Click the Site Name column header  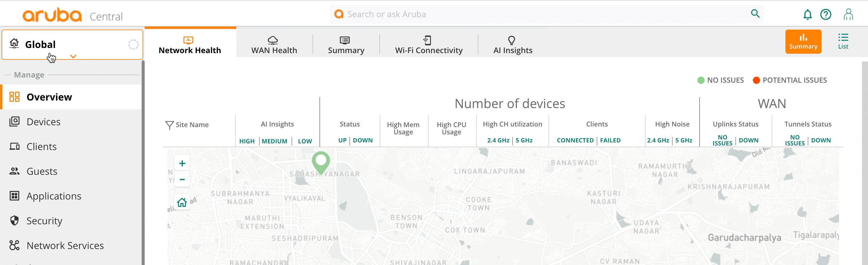192,125
